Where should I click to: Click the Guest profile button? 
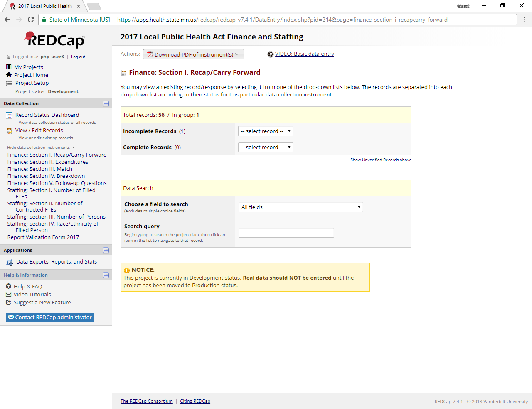463,6
